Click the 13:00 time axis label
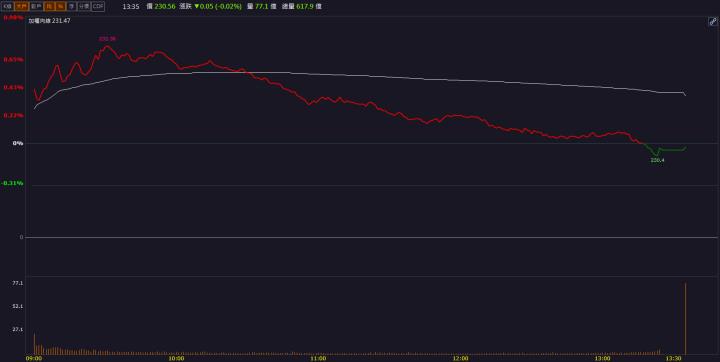Screen dimensions: 720x362 coord(602,358)
